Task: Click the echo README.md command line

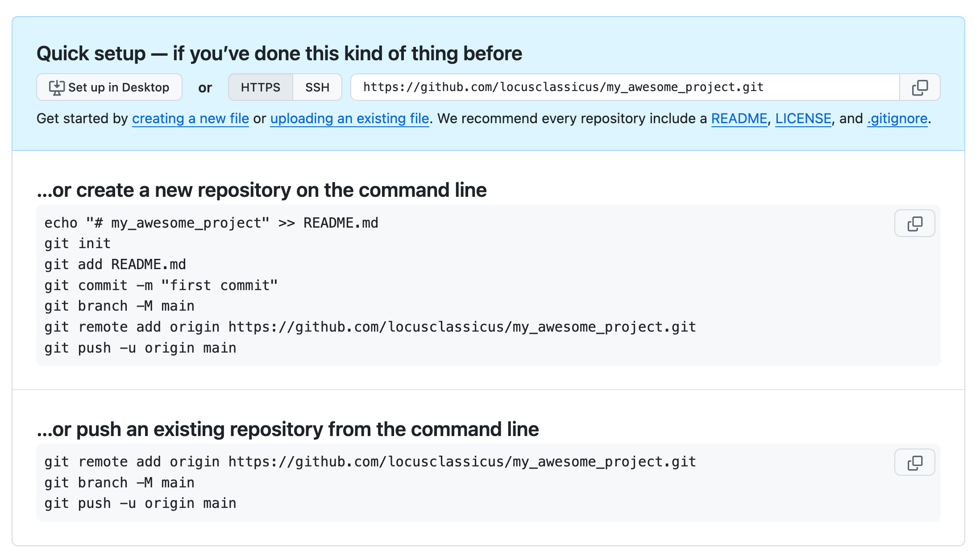Action: [x=211, y=223]
